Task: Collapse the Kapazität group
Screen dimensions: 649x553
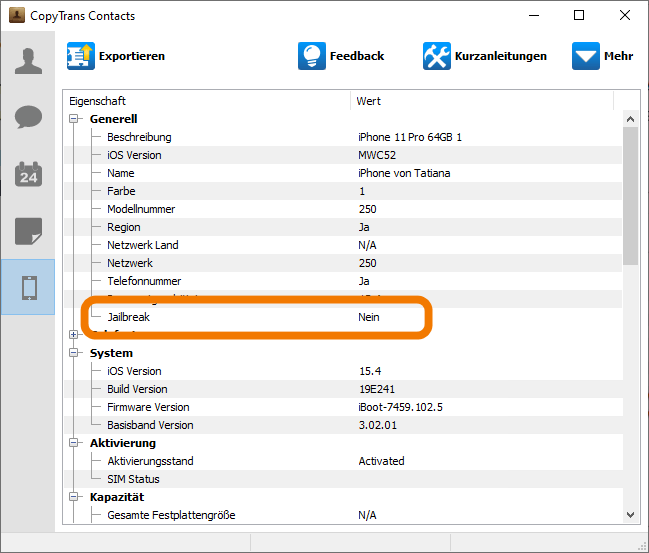Action: pos(74,497)
